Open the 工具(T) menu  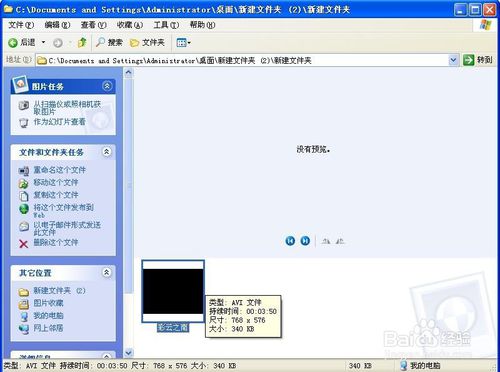166,25
